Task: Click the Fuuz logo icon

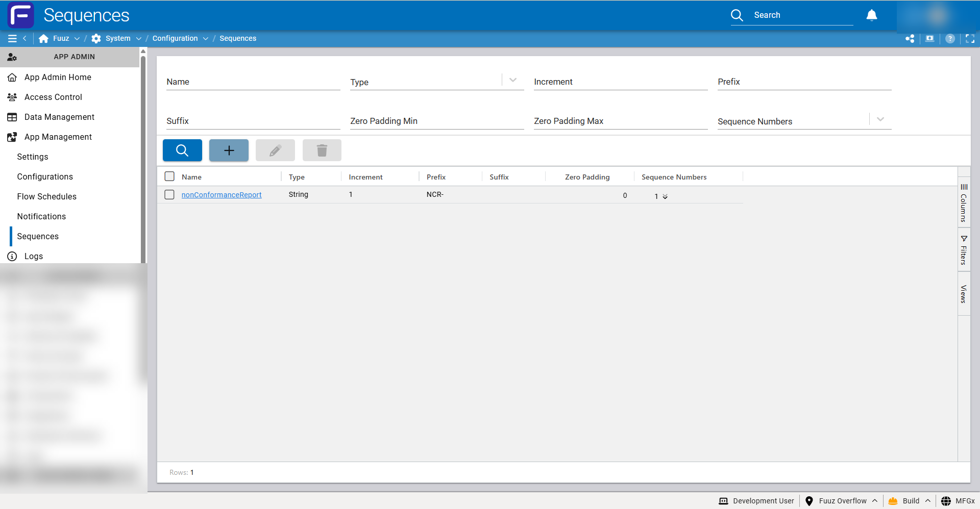Action: click(20, 15)
